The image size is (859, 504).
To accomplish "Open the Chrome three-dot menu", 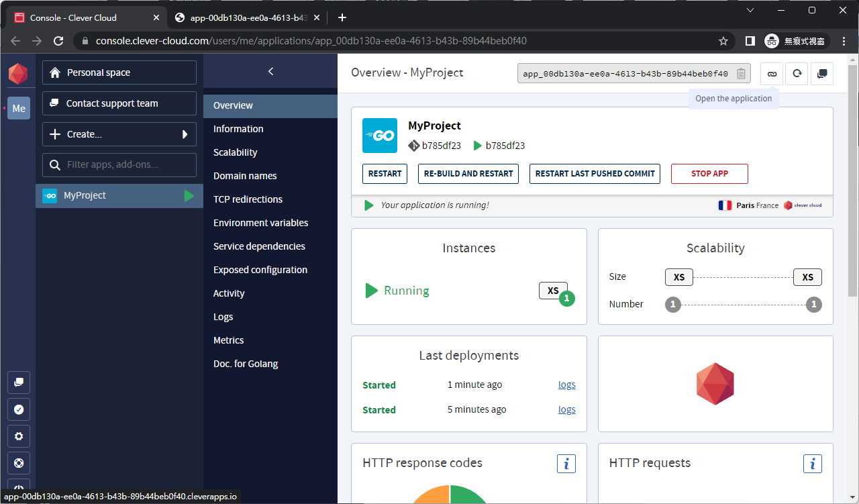I will pos(844,41).
